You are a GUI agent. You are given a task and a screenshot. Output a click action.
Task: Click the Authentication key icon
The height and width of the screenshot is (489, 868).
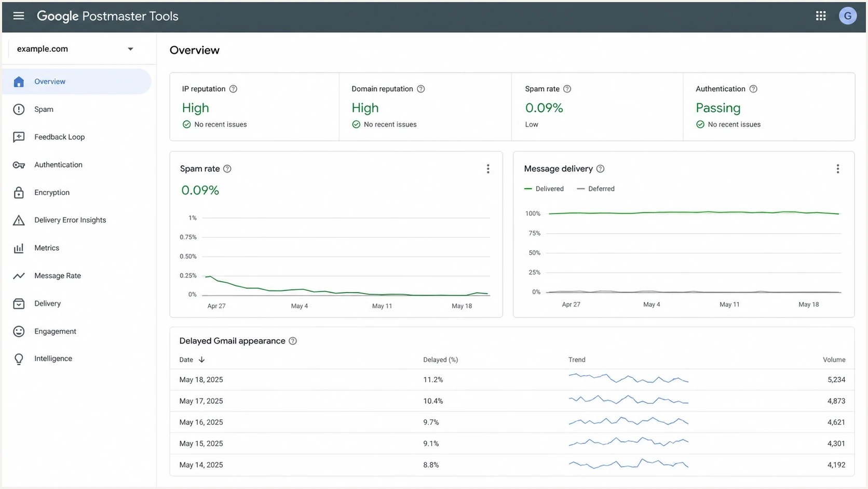19,165
